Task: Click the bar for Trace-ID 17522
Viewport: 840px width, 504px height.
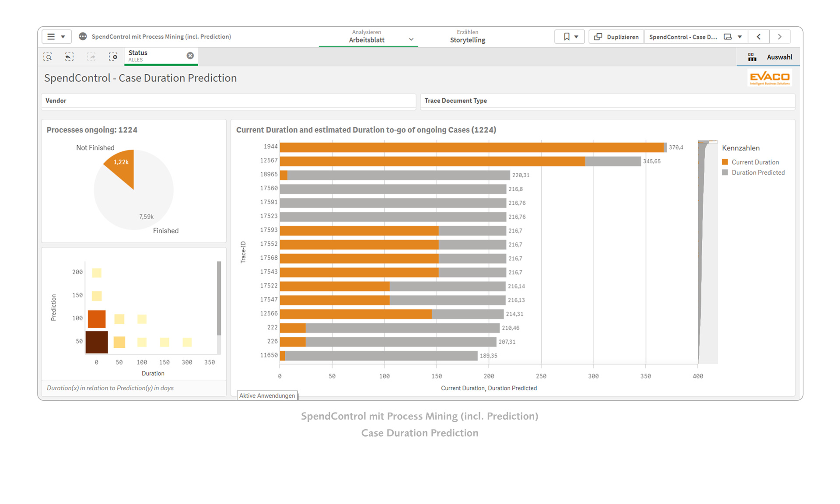Action: [393, 286]
